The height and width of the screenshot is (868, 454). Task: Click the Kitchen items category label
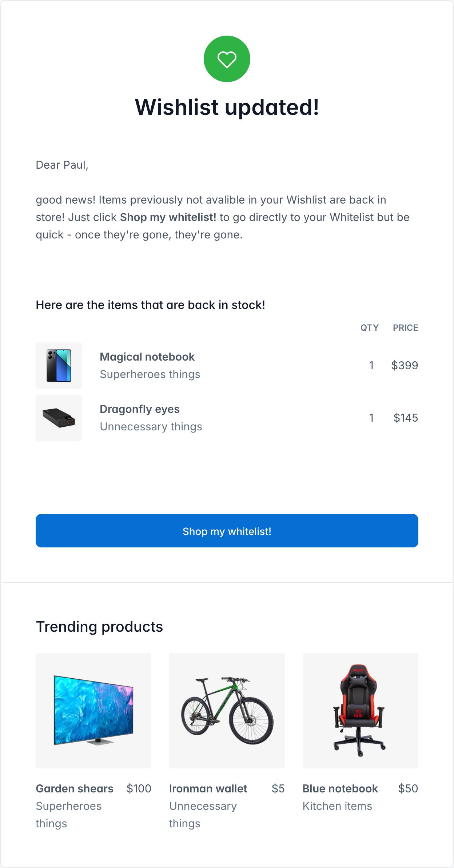click(x=337, y=806)
